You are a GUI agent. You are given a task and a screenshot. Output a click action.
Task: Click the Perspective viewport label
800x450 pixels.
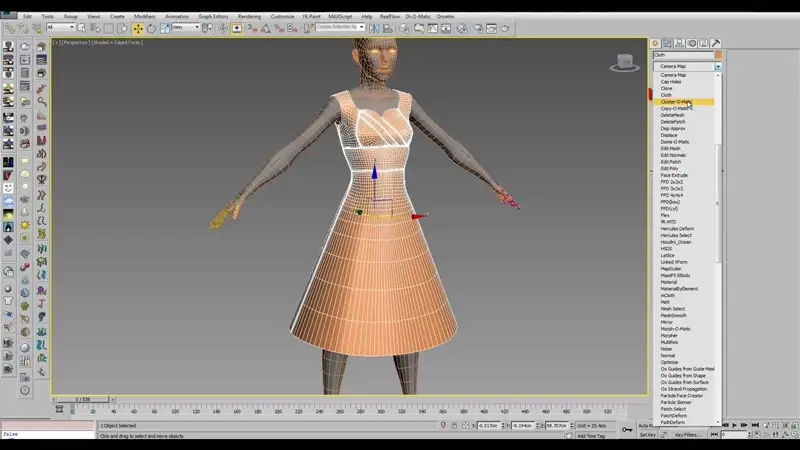point(76,42)
